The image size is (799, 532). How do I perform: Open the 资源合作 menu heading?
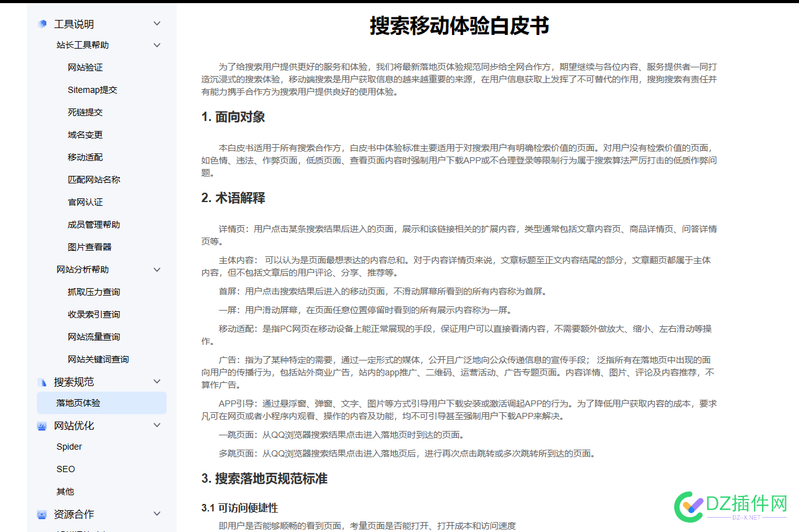click(x=74, y=514)
